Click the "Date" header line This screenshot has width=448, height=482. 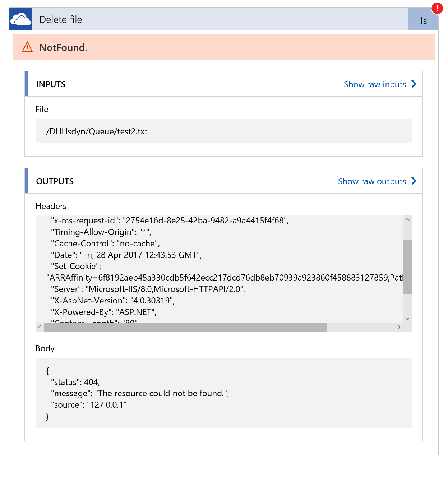126,255
